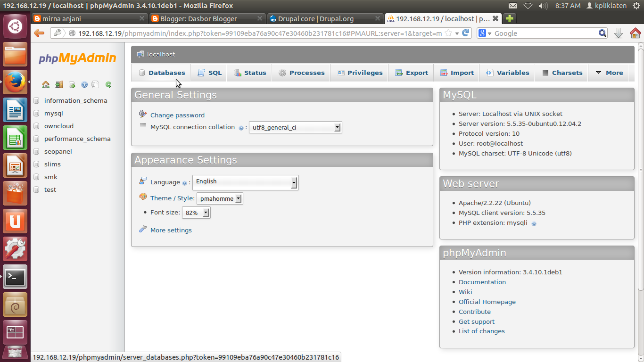Open the Processes tab
Viewport: 644px width, 362px height.
click(301, 73)
